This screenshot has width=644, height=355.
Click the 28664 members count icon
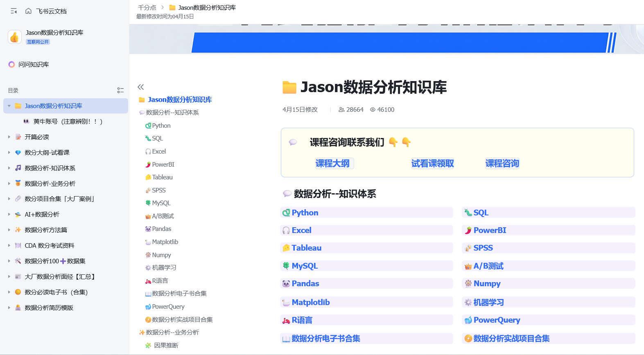[x=341, y=110]
